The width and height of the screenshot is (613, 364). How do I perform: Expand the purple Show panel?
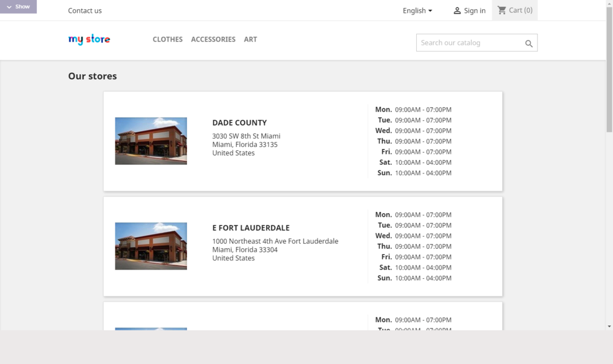pyautogui.click(x=18, y=6)
